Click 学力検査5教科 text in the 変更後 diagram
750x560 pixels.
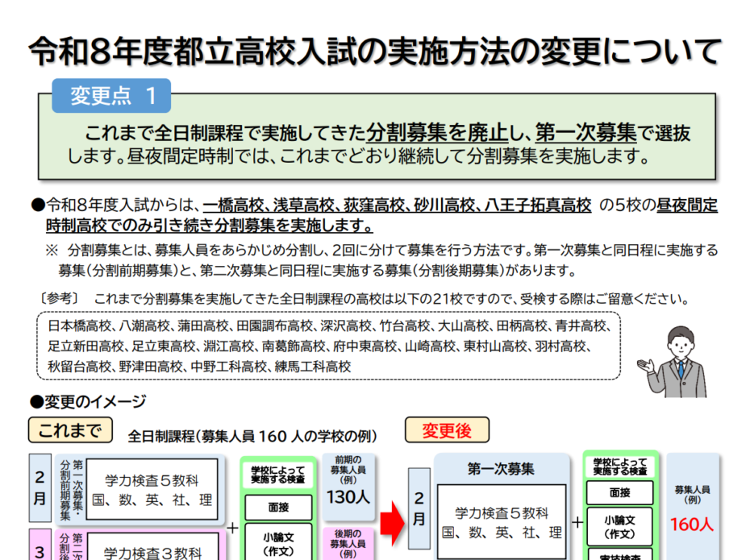point(502,513)
